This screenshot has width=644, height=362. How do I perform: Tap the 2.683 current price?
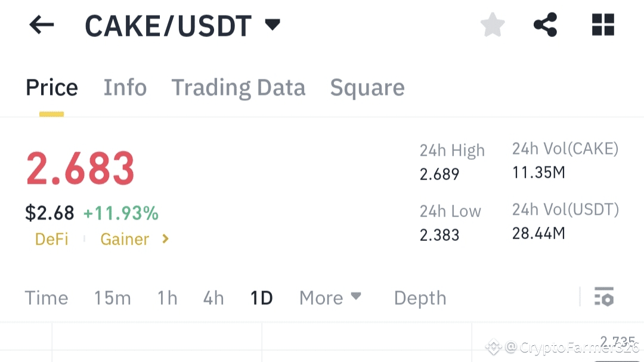(80, 169)
